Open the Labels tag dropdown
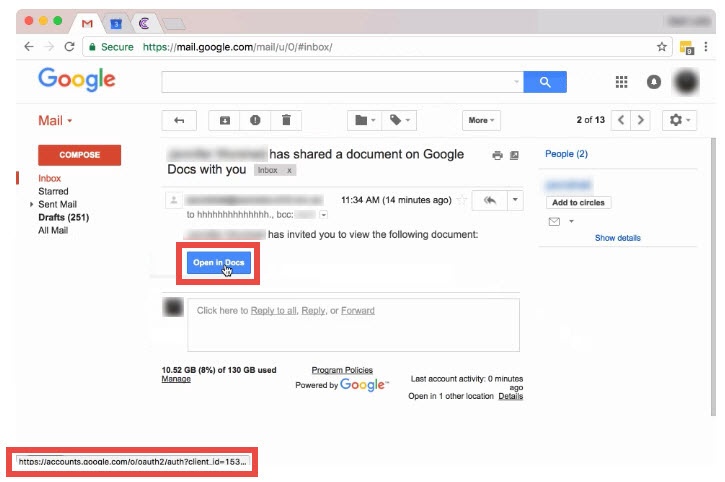Viewport: 725px width, 482px height. click(x=399, y=120)
